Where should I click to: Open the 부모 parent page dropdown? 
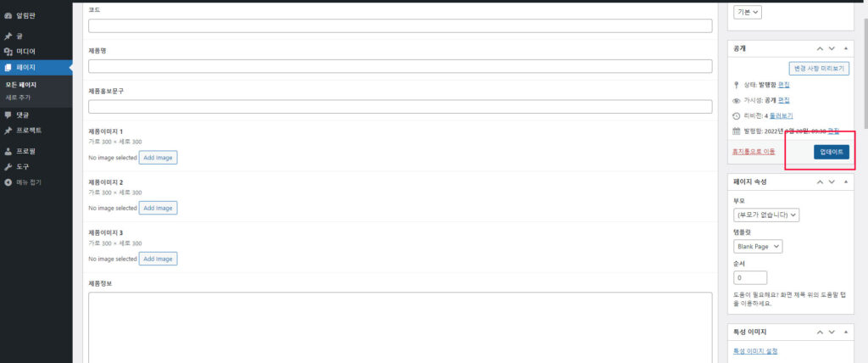[766, 215]
